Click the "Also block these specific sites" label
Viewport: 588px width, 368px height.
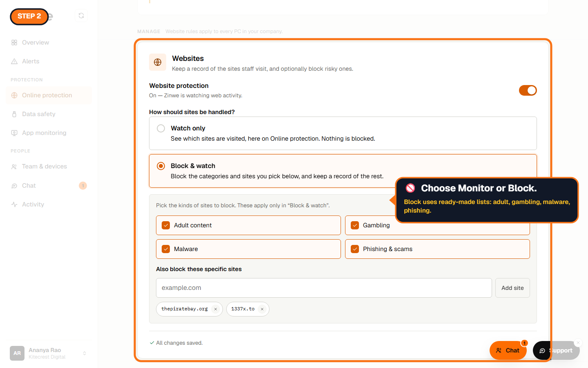199,269
